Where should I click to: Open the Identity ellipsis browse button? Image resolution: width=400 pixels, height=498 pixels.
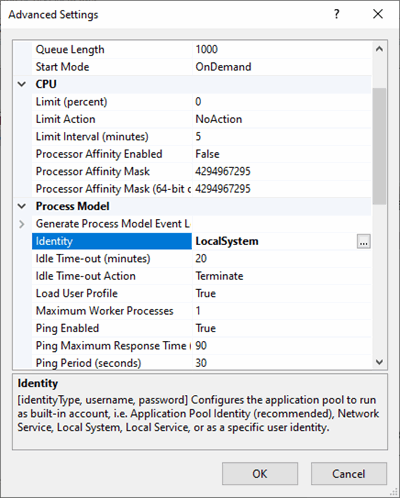pyautogui.click(x=363, y=241)
